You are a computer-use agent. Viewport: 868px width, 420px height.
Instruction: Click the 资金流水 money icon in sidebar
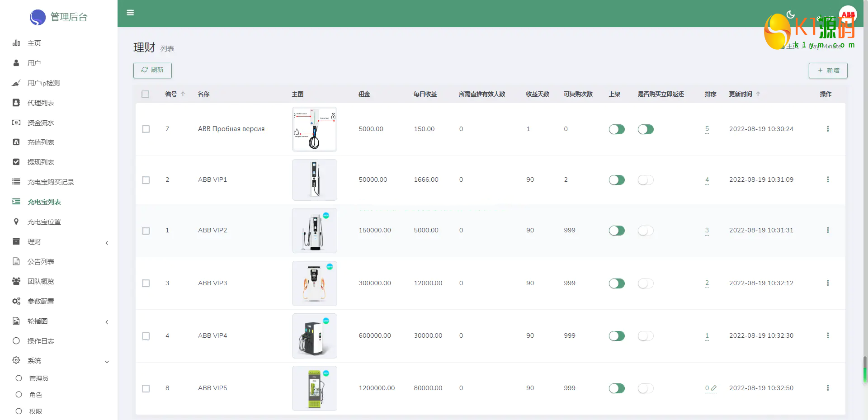[x=16, y=123]
